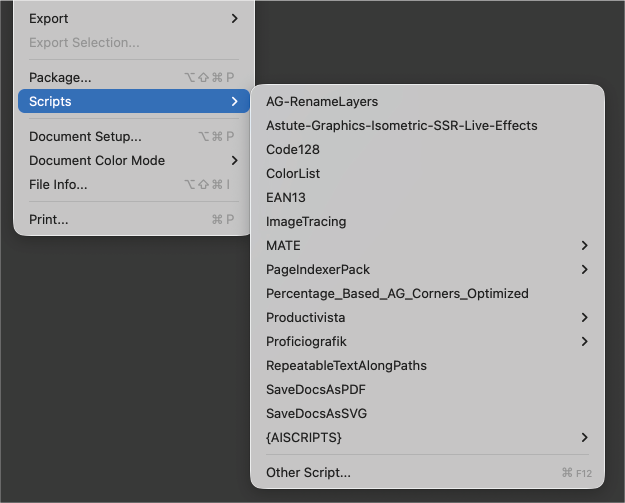Run the Code128 script
This screenshot has width=625, height=503.
click(x=427, y=149)
